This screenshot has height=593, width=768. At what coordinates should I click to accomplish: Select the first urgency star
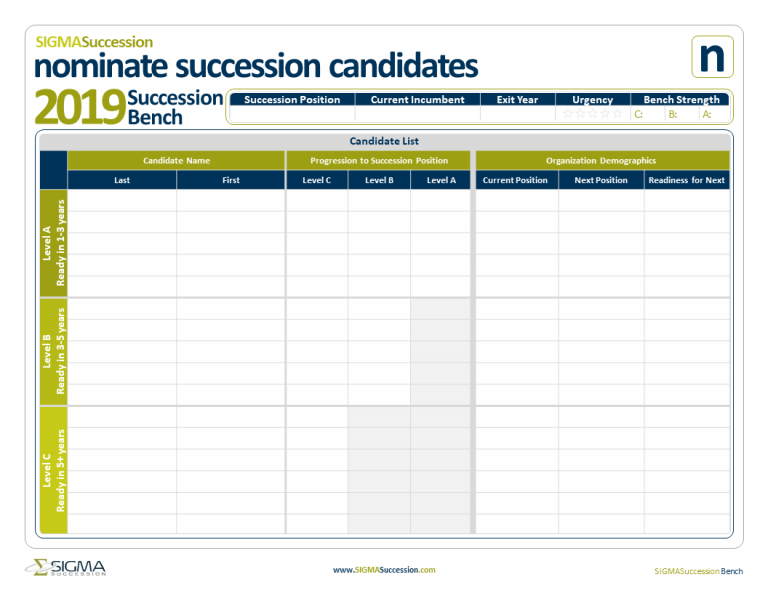tap(568, 114)
